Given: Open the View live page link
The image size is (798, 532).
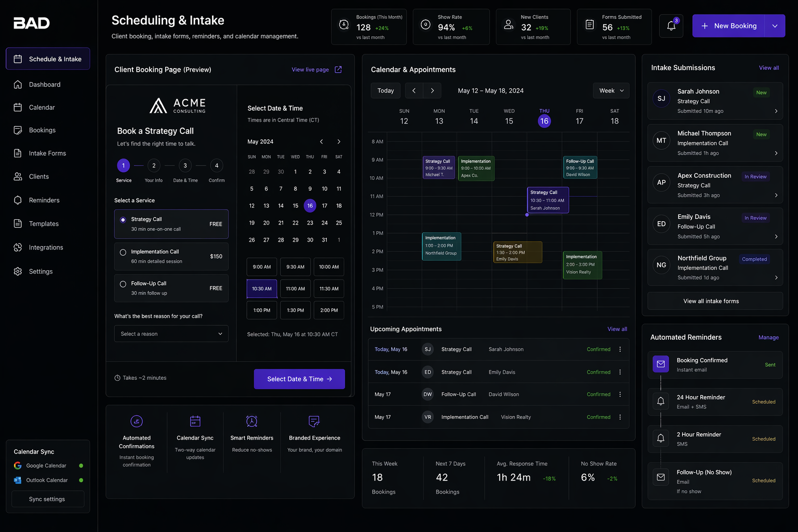Looking at the screenshot, I should 310,70.
